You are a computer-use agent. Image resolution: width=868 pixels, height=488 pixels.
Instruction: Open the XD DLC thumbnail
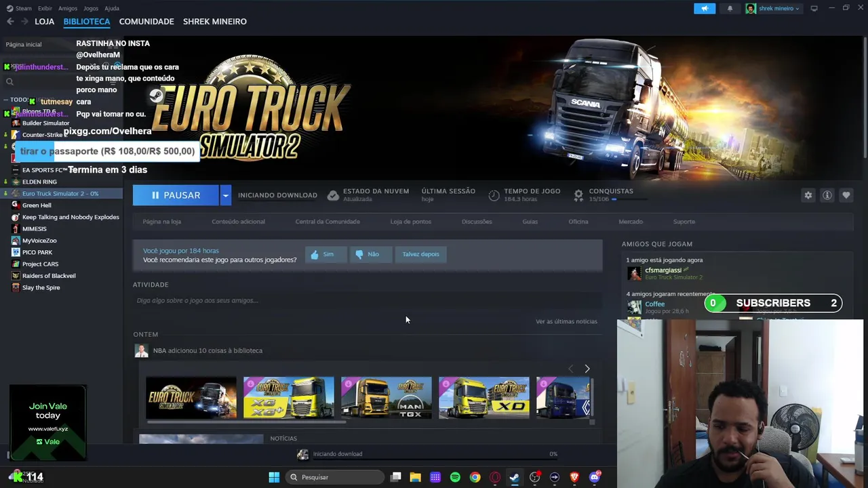click(x=484, y=398)
